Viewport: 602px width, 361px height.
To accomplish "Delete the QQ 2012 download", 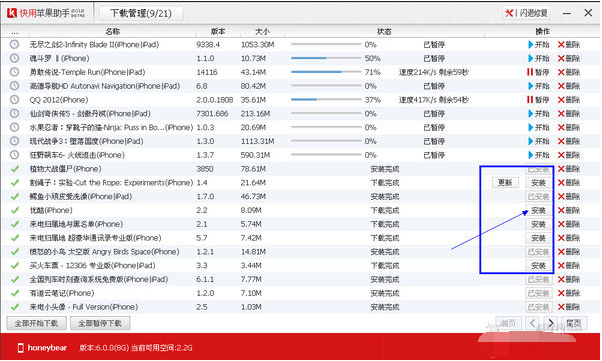I will [x=569, y=100].
